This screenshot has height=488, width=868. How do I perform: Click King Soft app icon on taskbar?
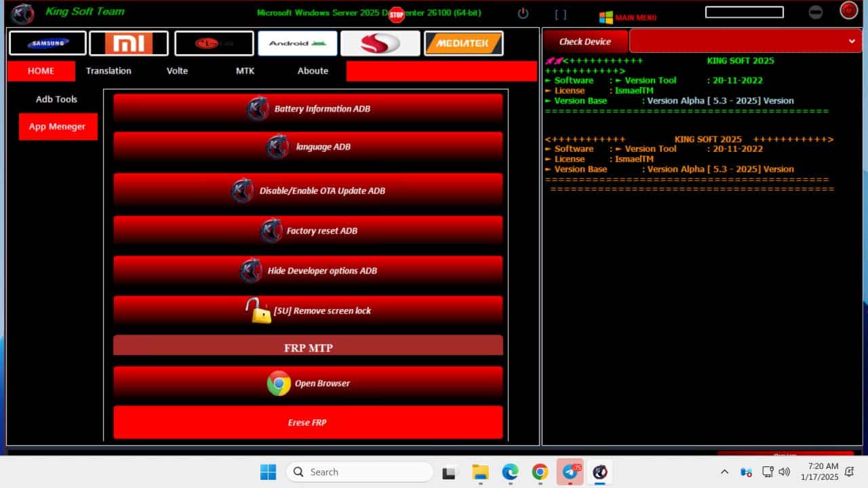click(600, 472)
